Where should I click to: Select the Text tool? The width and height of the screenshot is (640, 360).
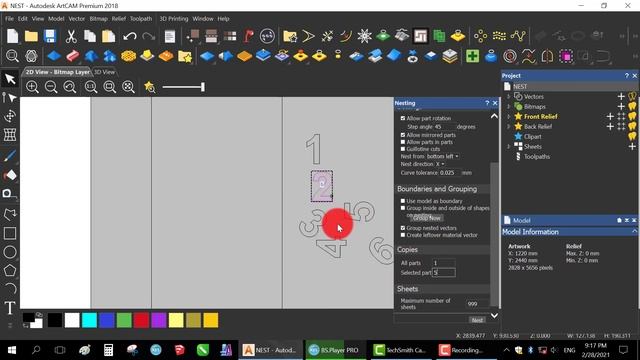click(10, 308)
